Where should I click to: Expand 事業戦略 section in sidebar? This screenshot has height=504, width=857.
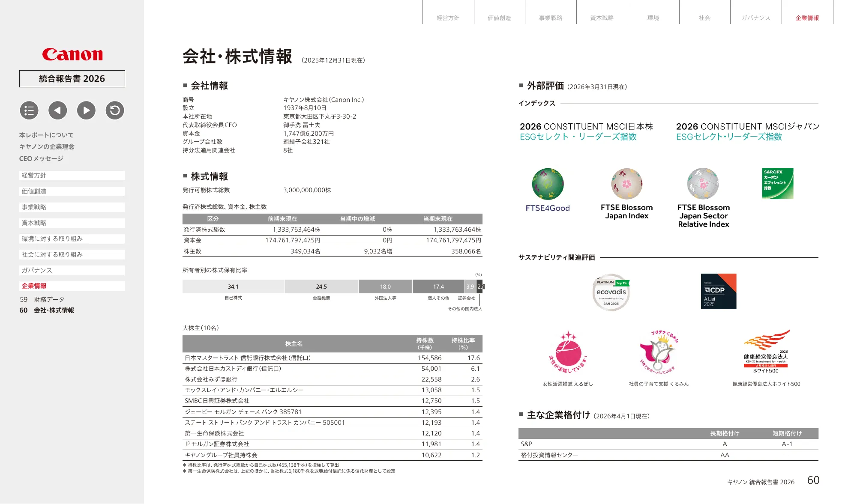pyautogui.click(x=72, y=207)
